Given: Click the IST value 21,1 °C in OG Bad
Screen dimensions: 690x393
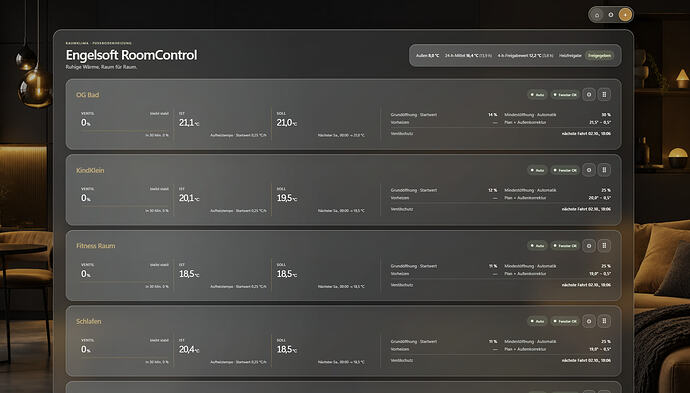Looking at the screenshot, I should (x=189, y=123).
